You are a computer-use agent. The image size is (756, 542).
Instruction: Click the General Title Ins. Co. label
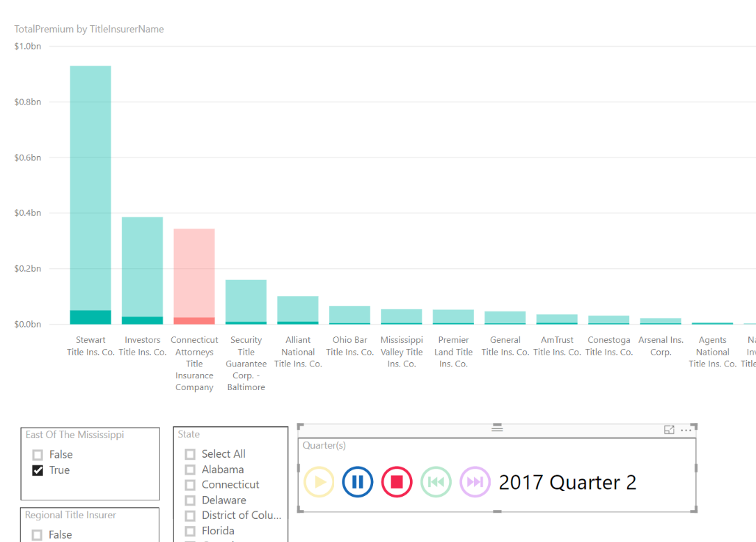tap(505, 346)
